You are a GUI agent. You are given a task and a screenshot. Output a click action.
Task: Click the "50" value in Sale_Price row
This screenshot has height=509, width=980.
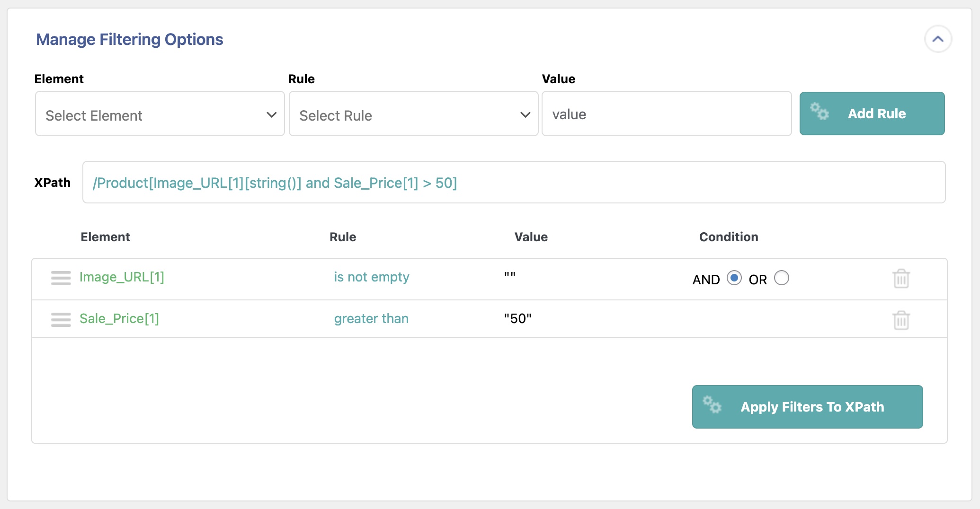point(517,319)
